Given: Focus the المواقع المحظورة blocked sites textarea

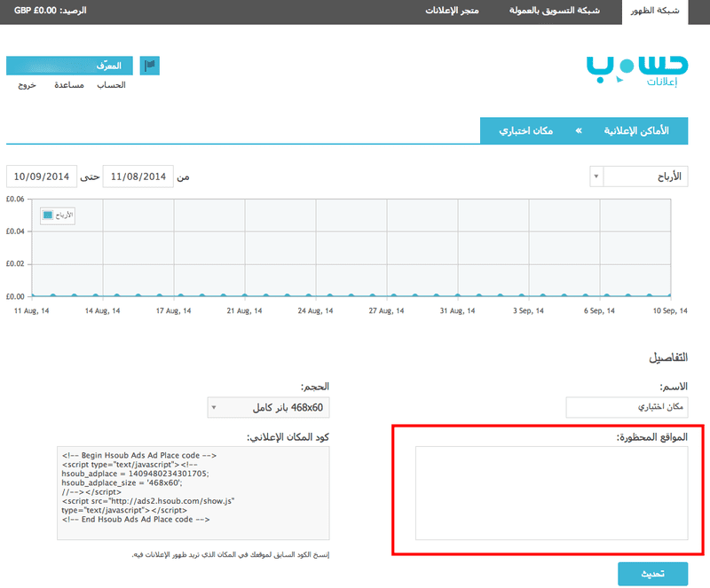Looking at the screenshot, I should click(551, 493).
